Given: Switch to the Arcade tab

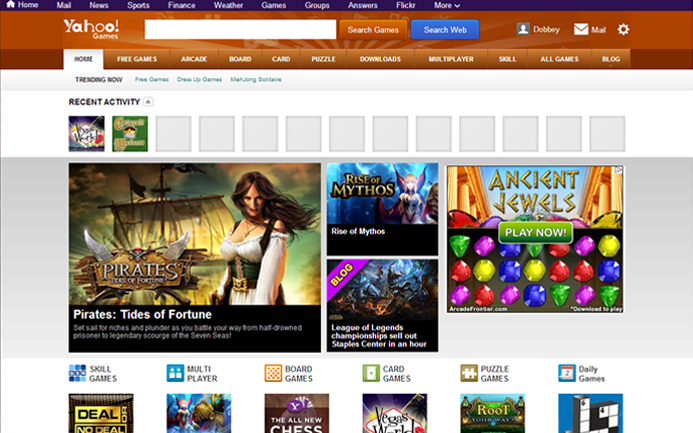Looking at the screenshot, I should click(194, 59).
